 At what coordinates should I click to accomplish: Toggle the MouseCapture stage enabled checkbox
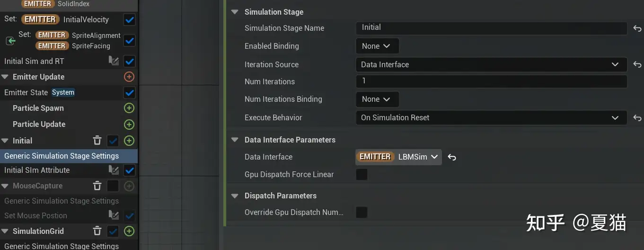[x=113, y=186]
